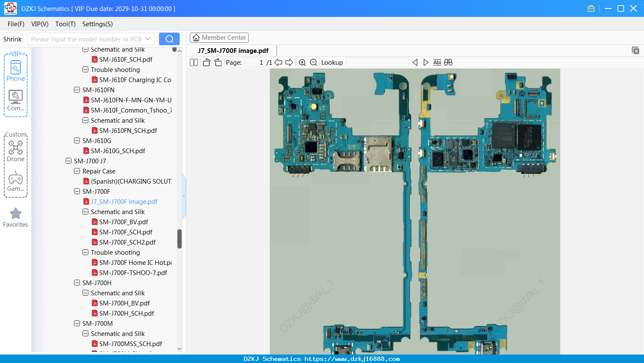Toggle the Abi whole-word match icon
644x363 pixels.
click(x=437, y=63)
